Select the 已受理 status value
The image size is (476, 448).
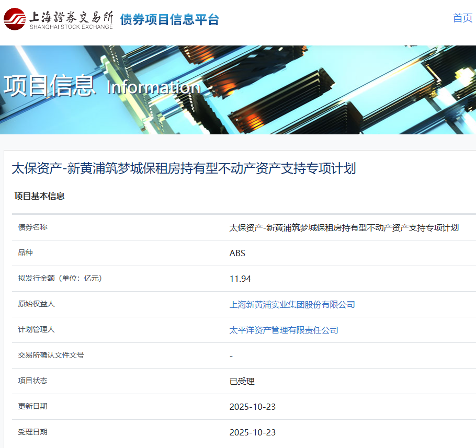pyautogui.click(x=242, y=381)
